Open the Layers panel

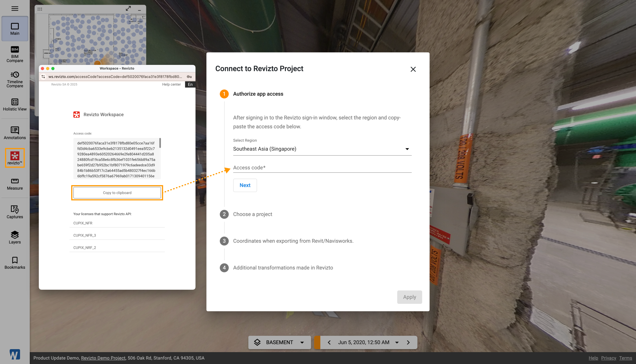click(x=15, y=237)
